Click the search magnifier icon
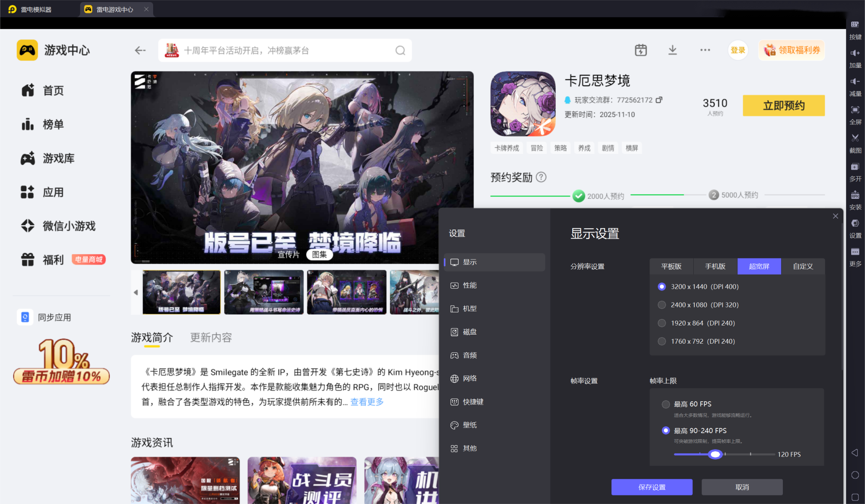This screenshot has width=865, height=504. coord(400,51)
